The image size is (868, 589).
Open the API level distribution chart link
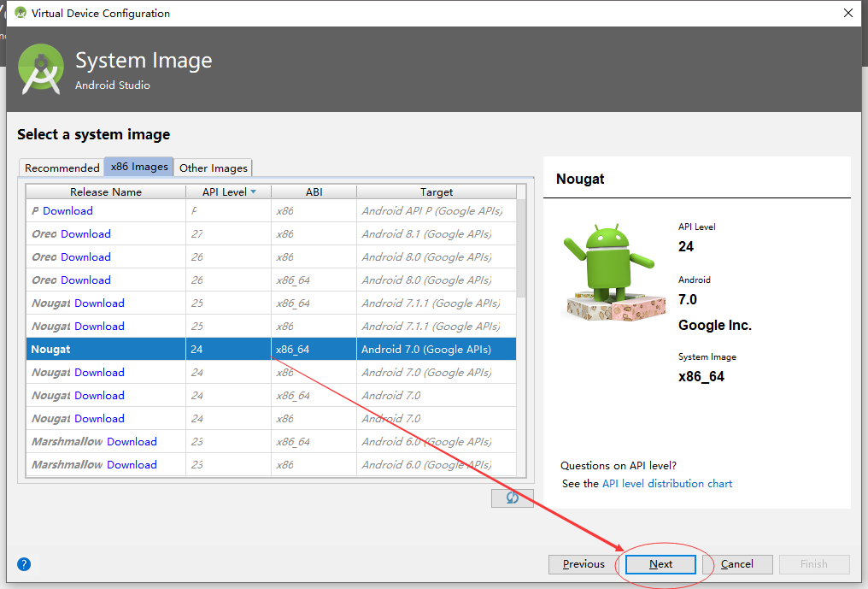pos(667,484)
